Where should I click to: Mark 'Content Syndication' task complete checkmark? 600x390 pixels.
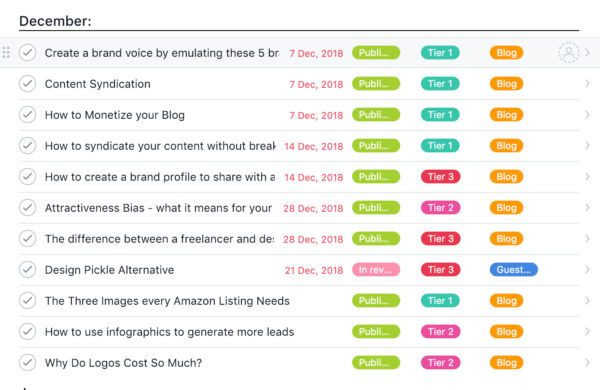(28, 84)
